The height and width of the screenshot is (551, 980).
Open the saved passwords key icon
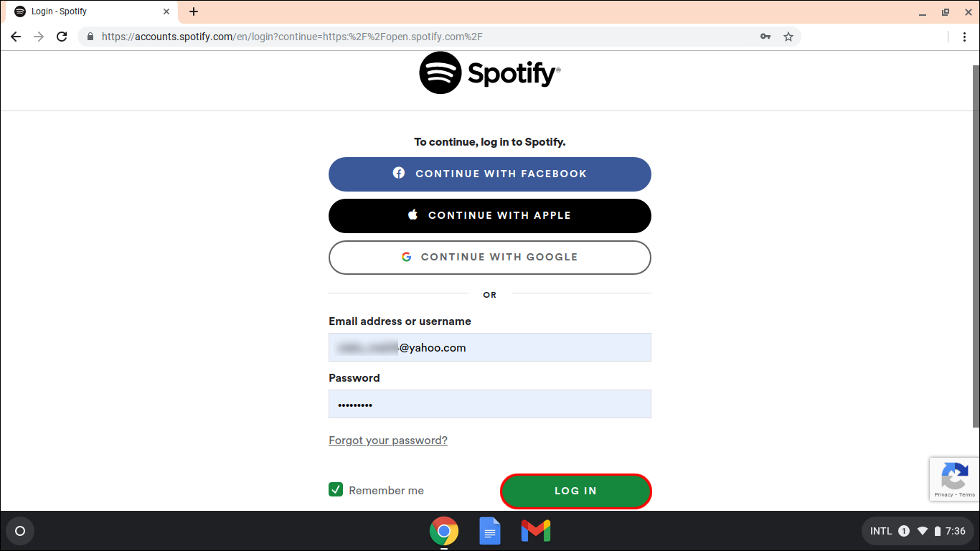tap(765, 37)
